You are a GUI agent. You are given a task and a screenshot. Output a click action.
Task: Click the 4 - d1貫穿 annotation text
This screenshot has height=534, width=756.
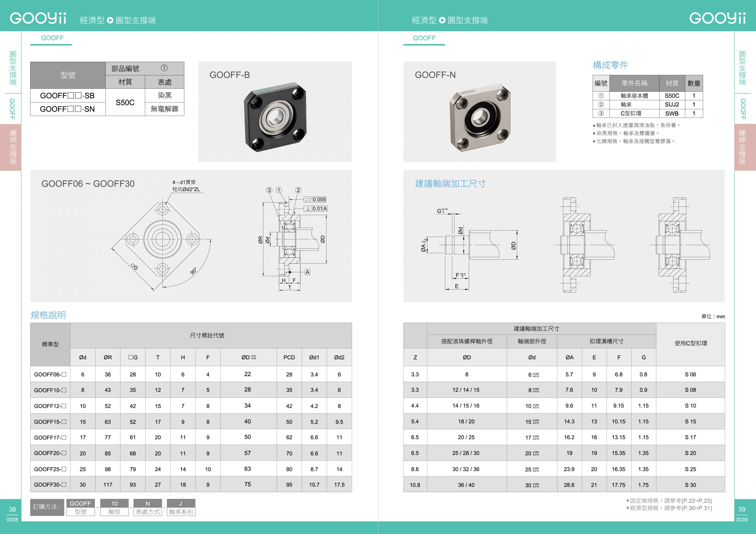coord(184,182)
